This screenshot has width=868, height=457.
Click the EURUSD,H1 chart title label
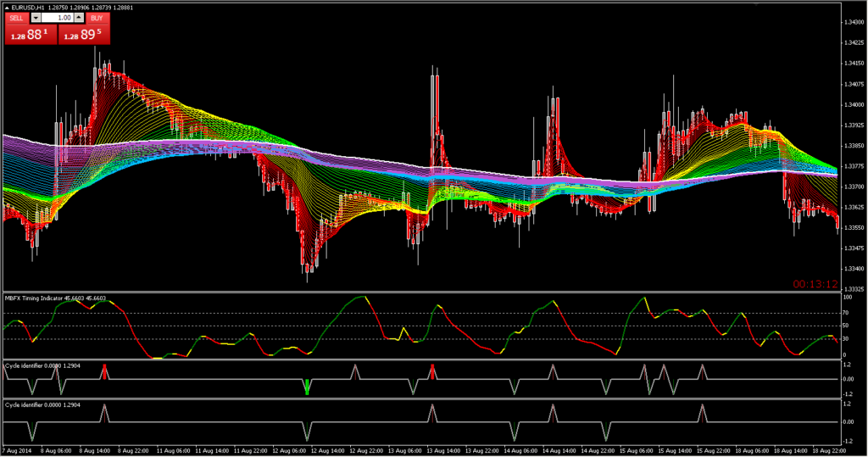28,7
